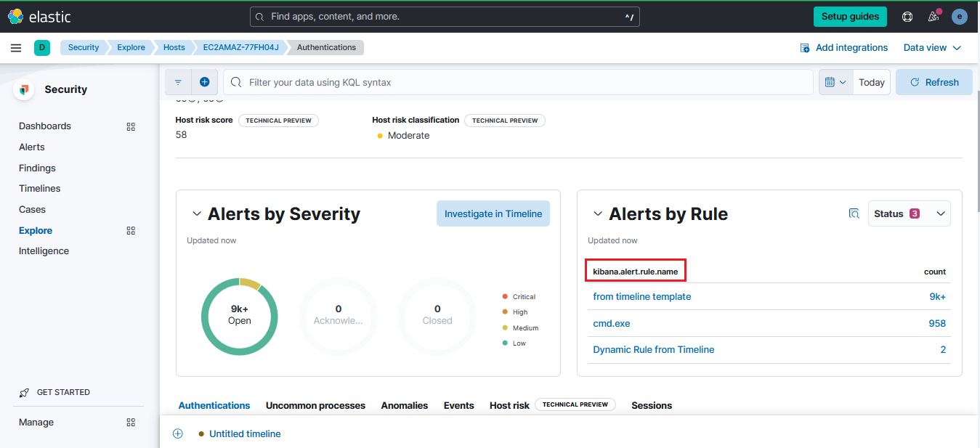Open the main navigation hamburger menu

16,47
